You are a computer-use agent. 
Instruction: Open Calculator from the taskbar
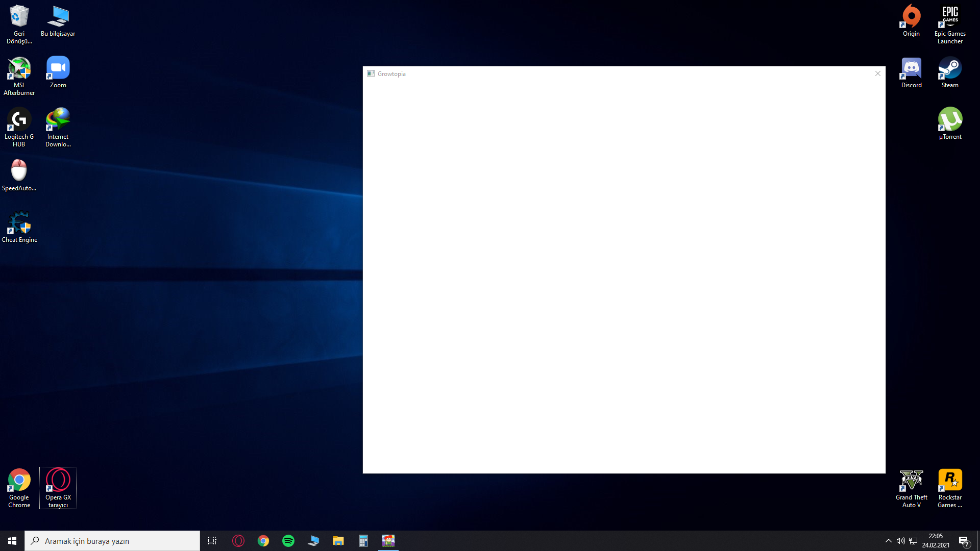coord(363,541)
